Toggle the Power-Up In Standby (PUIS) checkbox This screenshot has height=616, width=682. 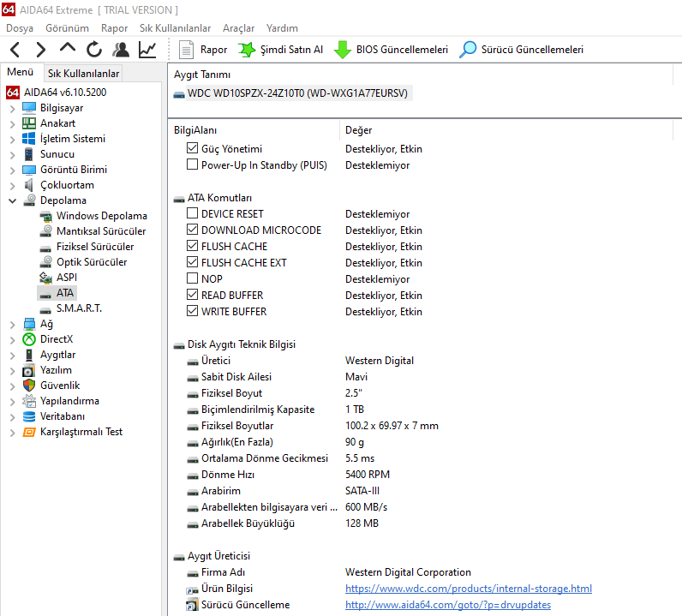192,164
